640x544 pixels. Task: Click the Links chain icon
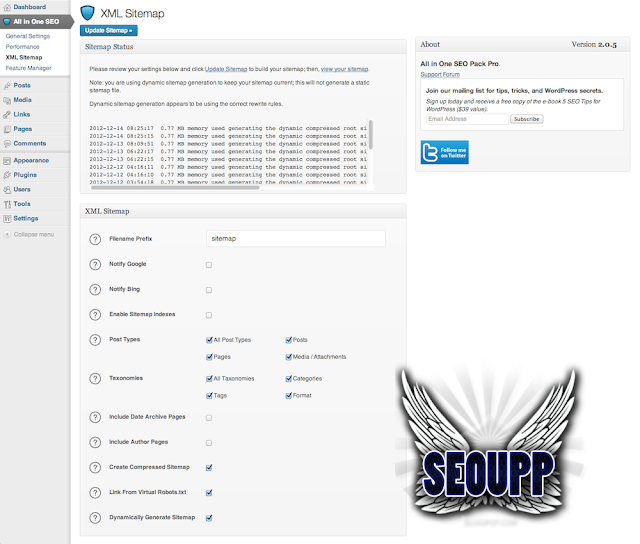[x=7, y=115]
